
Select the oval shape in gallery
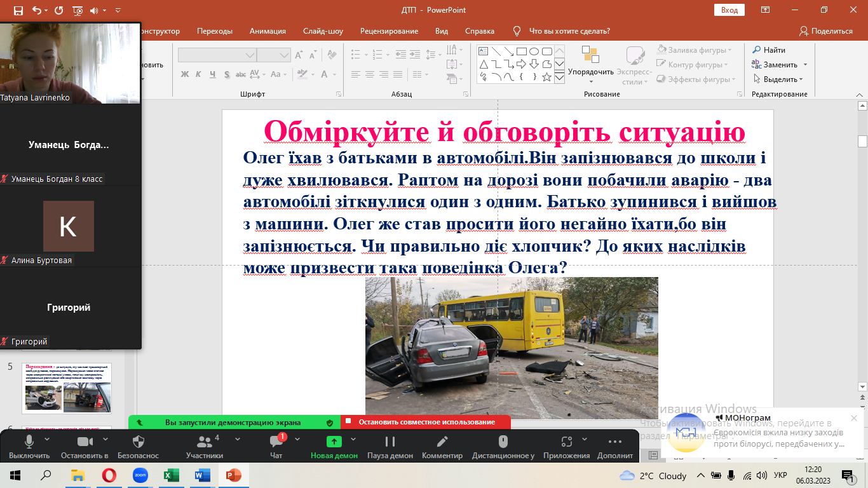pyautogui.click(x=534, y=51)
